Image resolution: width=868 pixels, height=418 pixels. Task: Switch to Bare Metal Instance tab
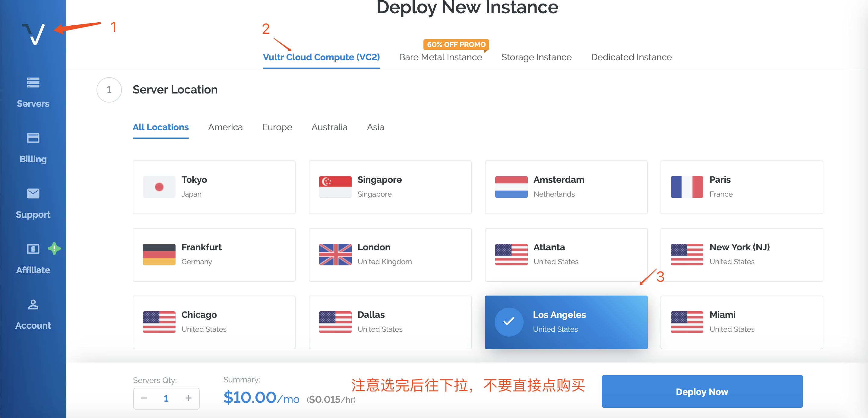pyautogui.click(x=440, y=57)
